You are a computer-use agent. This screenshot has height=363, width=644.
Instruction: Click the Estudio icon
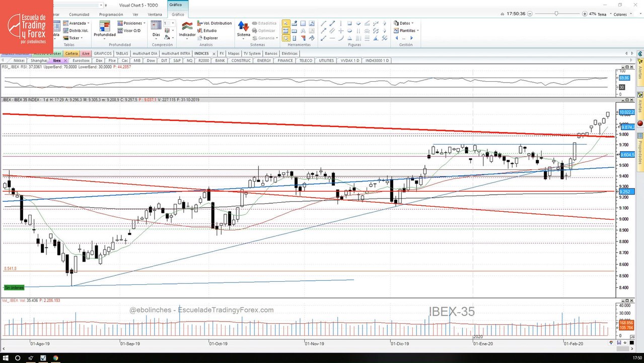tap(207, 31)
